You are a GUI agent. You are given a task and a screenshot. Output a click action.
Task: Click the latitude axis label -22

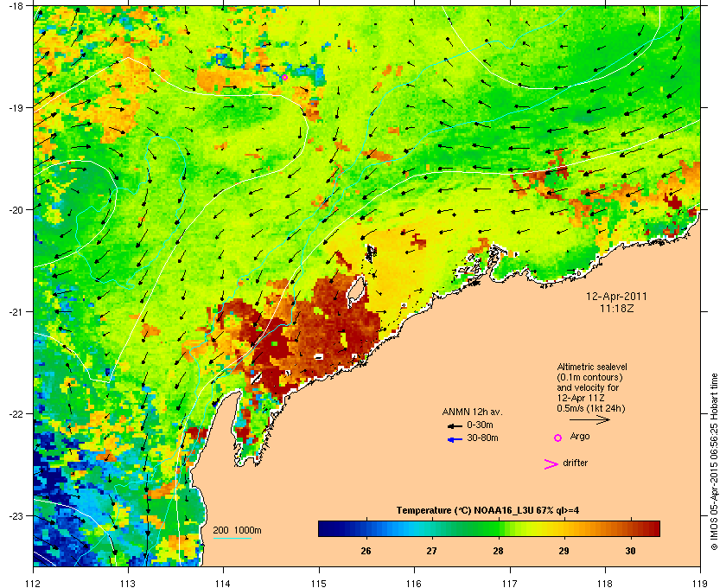(16, 413)
